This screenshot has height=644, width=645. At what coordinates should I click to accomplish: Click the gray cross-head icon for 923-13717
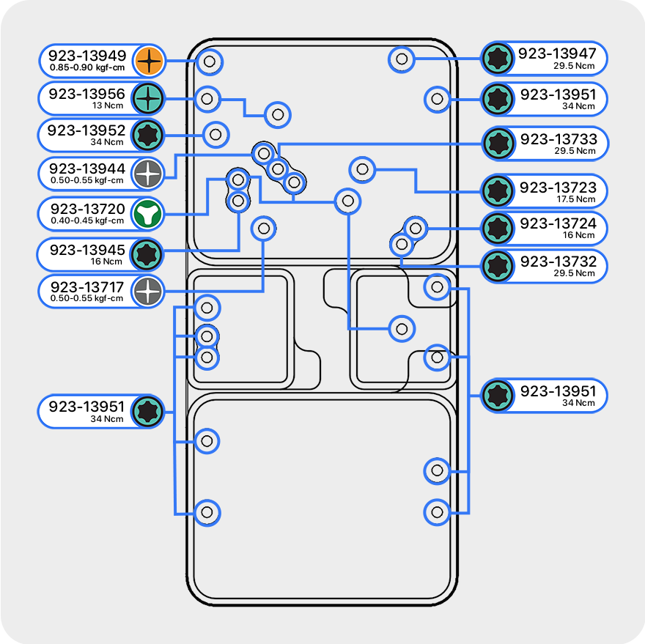[x=148, y=292]
